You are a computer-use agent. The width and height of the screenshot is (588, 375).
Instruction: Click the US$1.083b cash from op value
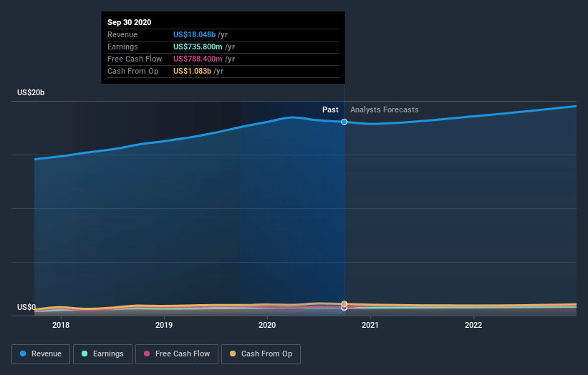coord(192,71)
